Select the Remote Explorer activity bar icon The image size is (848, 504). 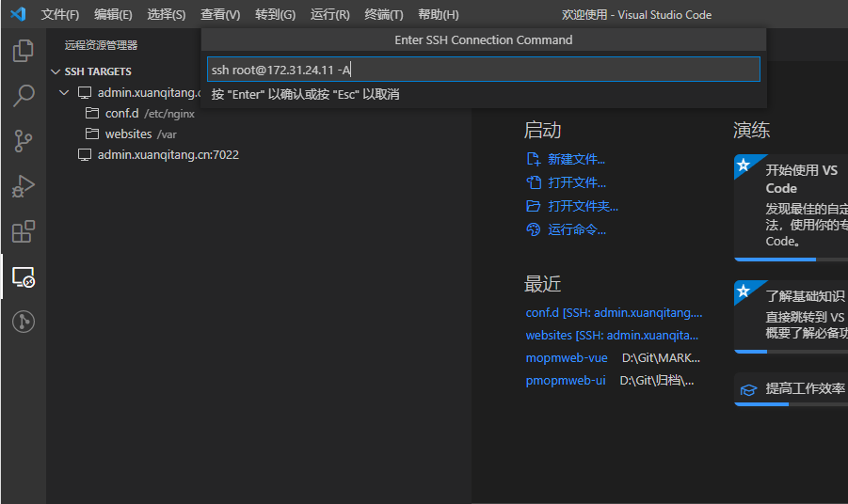(24, 277)
